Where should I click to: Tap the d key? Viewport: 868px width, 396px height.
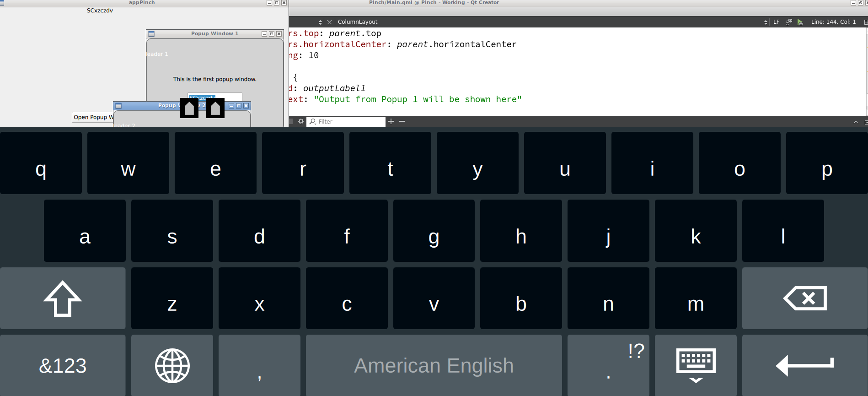[259, 231]
